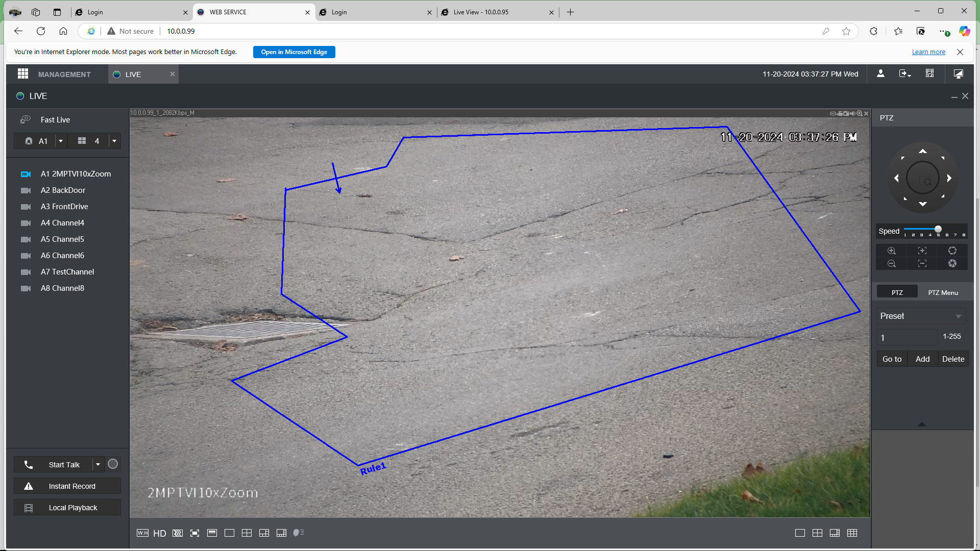Tilt camera down with PTZ down arrow
This screenshot has height=551, width=980.
click(x=922, y=204)
